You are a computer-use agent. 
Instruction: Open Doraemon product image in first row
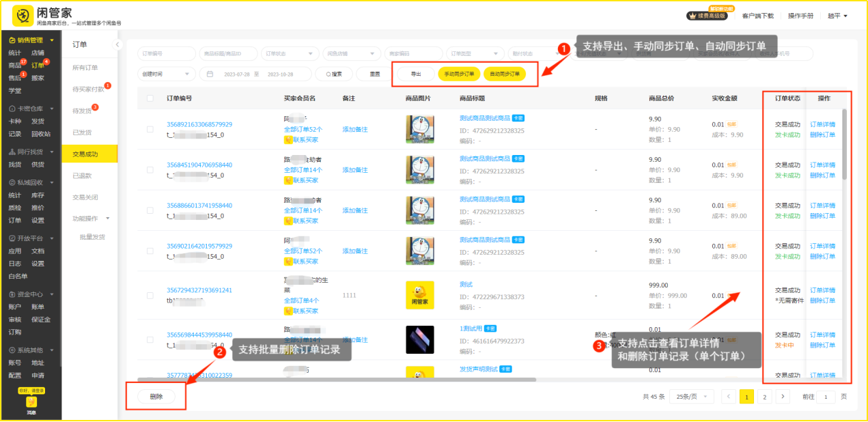tap(419, 129)
